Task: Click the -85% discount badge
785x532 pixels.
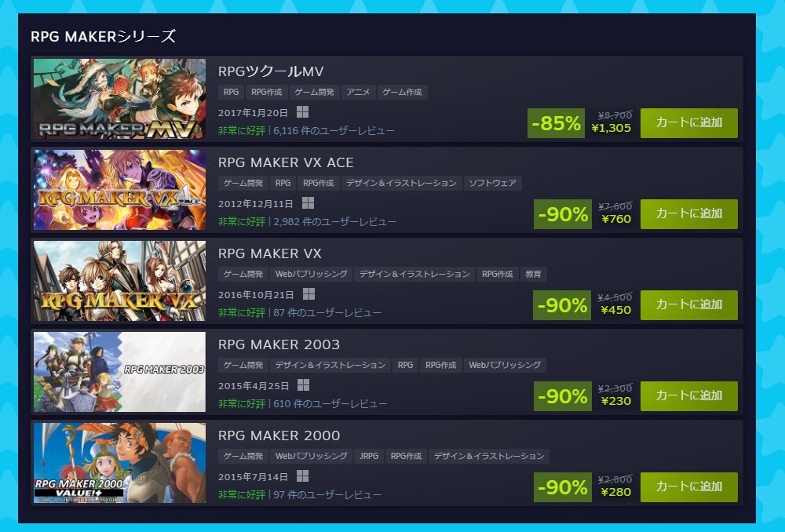Action: pyautogui.click(x=556, y=122)
